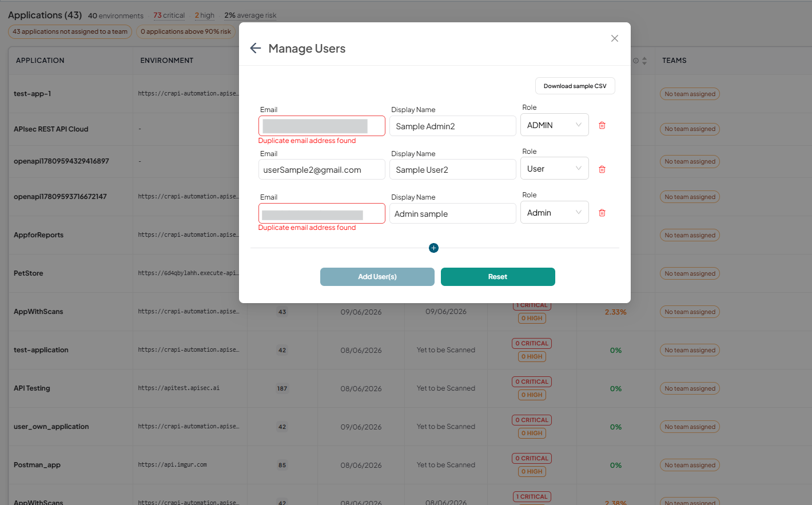This screenshot has height=505, width=812.
Task: Delete the Admin sample user row
Action: tap(602, 213)
